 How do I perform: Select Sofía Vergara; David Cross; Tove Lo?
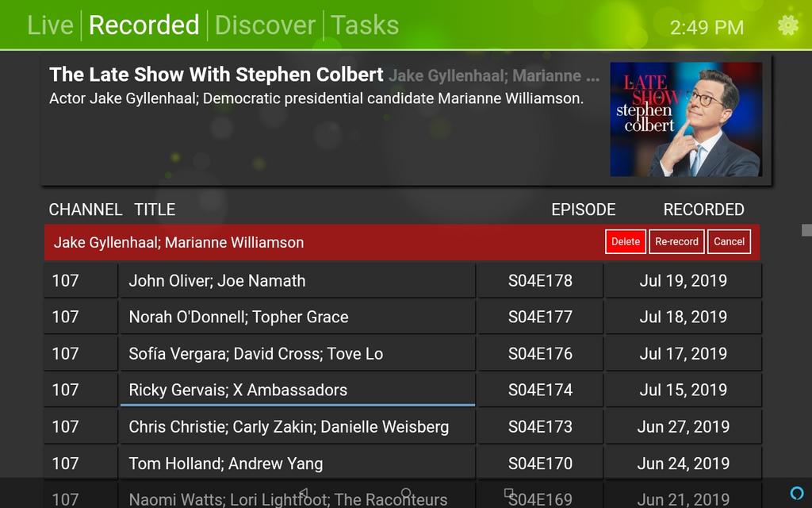point(297,353)
